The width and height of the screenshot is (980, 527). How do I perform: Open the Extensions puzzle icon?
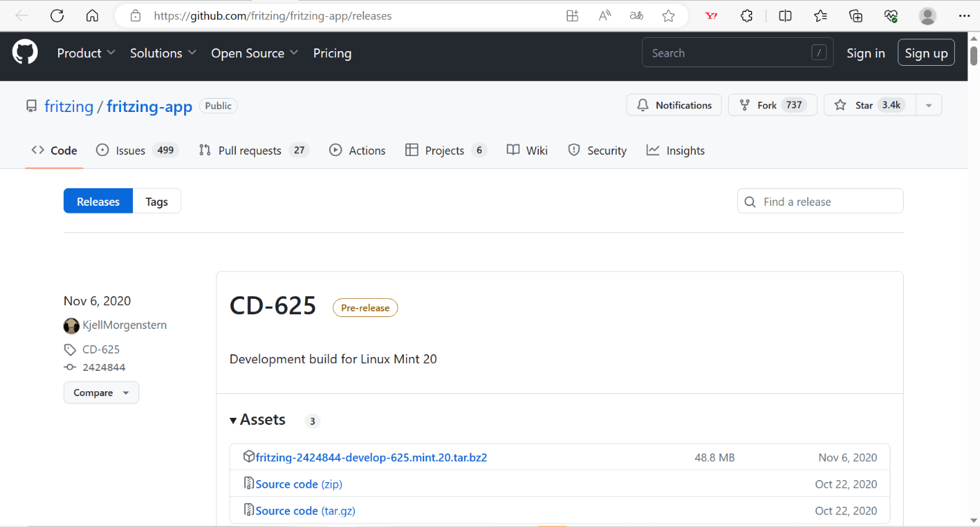tap(747, 15)
